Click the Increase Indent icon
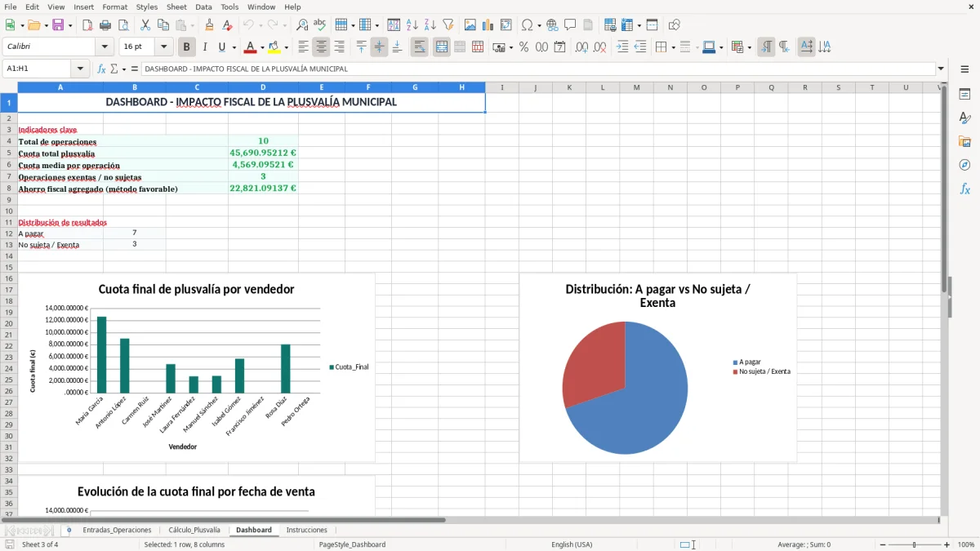The width and height of the screenshot is (980, 551). [x=622, y=47]
